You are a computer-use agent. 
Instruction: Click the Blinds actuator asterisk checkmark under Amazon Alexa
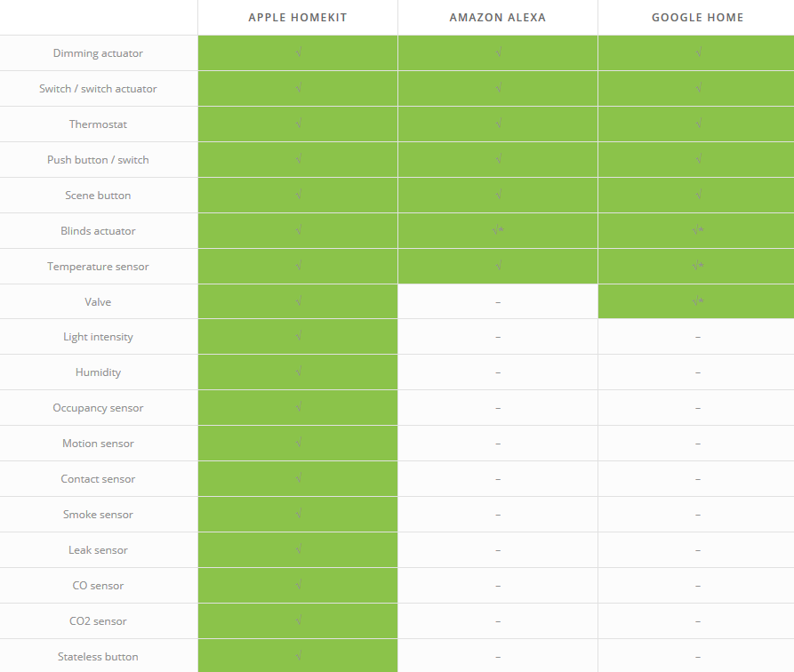499,231
